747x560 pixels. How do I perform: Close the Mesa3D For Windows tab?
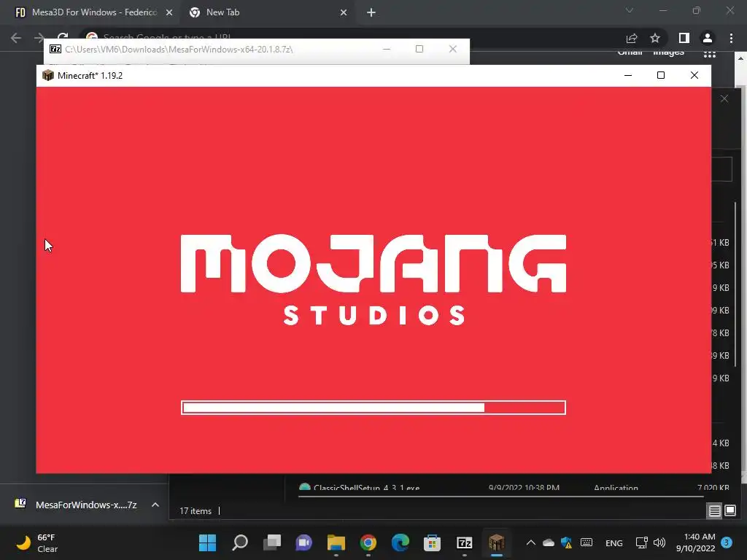click(x=169, y=13)
